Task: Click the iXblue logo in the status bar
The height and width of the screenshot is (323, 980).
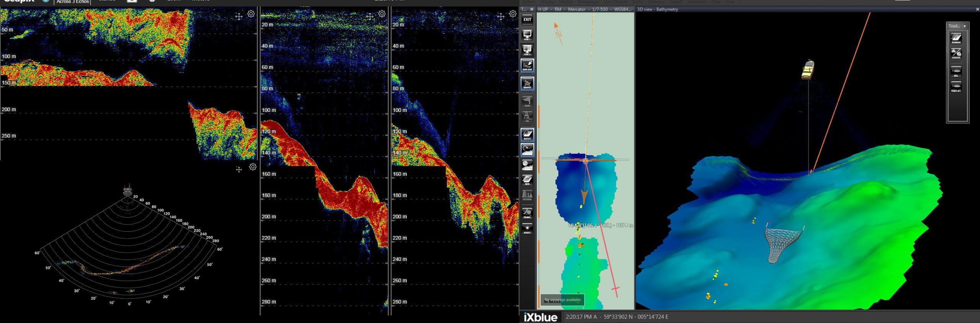Action: point(540,317)
